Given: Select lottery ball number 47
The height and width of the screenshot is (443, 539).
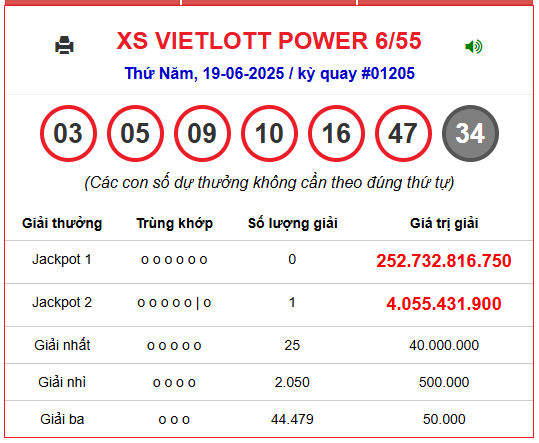Looking at the screenshot, I should 403,133.
